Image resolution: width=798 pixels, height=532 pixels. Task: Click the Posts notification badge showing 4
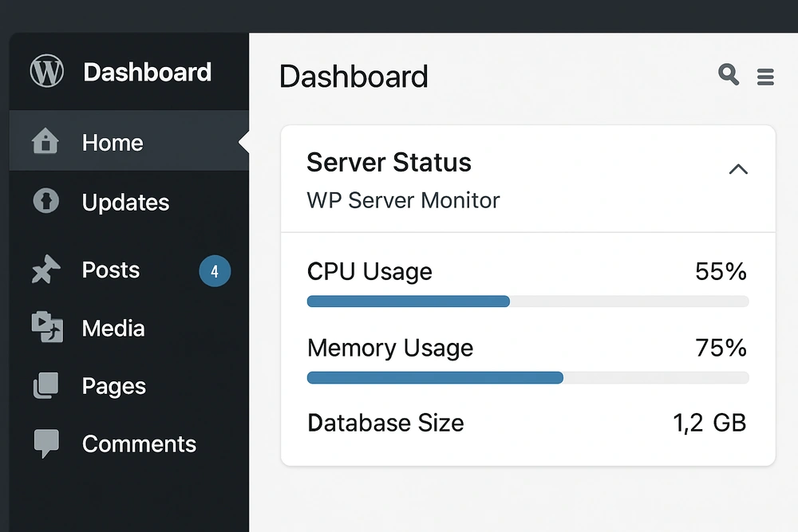(214, 271)
